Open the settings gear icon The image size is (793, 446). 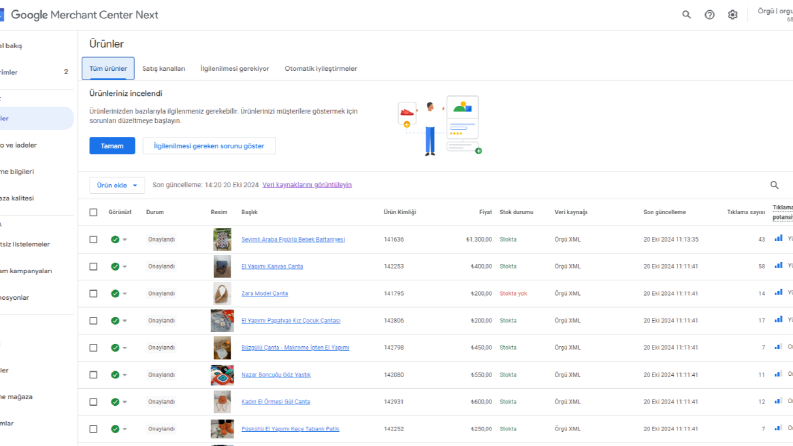(x=732, y=15)
